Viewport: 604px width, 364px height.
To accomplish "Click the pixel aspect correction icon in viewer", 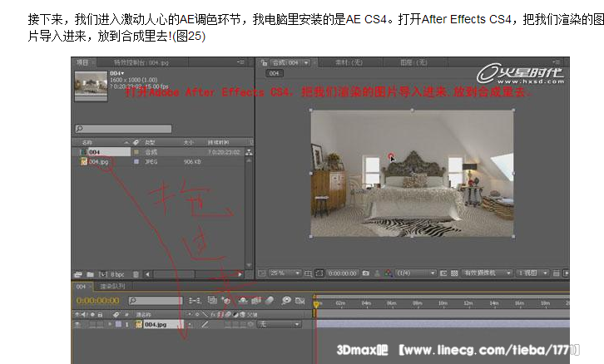I will click(x=556, y=273).
